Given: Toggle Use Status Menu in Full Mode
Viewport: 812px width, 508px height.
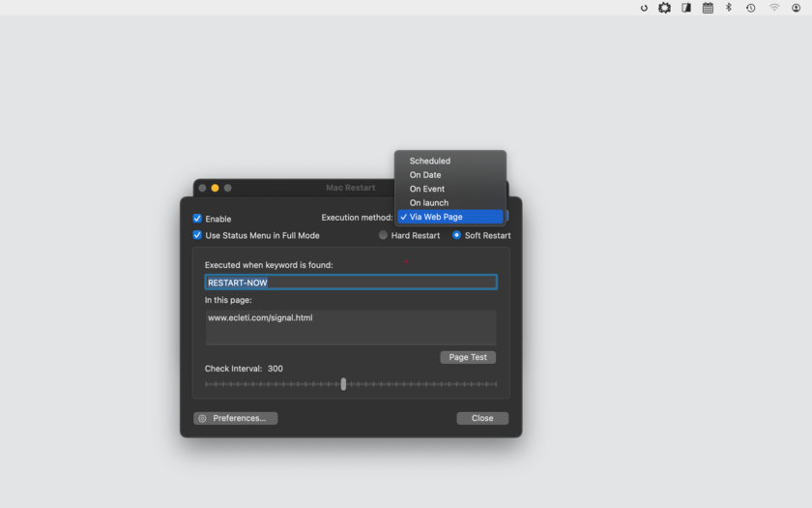Looking at the screenshot, I should [197, 235].
